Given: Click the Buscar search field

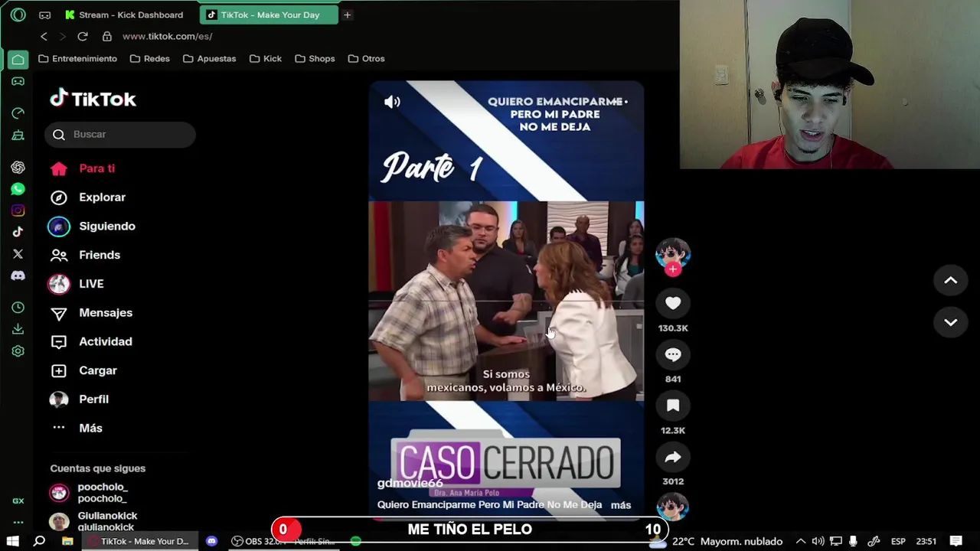Looking at the screenshot, I should click(x=120, y=134).
